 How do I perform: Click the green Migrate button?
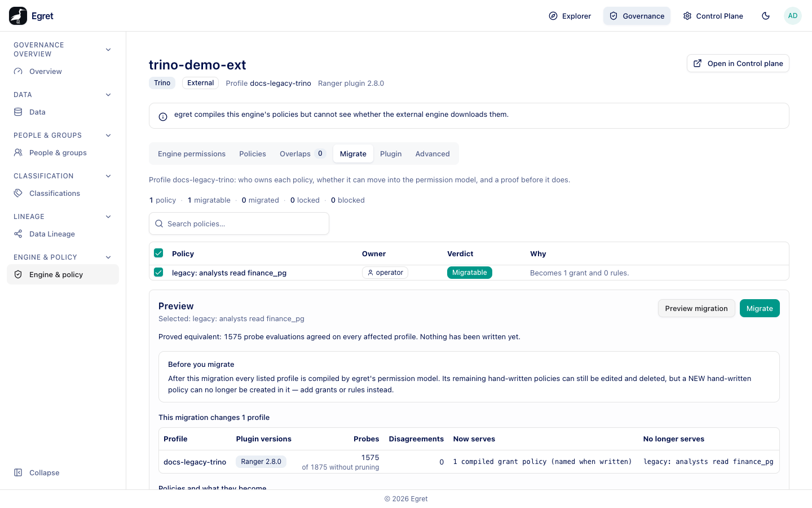coord(760,308)
